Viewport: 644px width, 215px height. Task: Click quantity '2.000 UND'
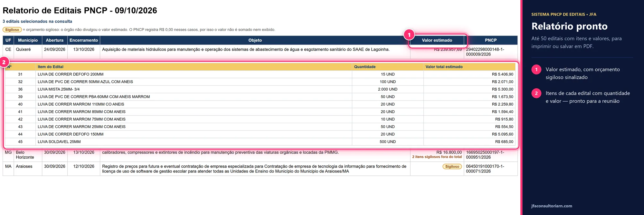pyautogui.click(x=388, y=89)
